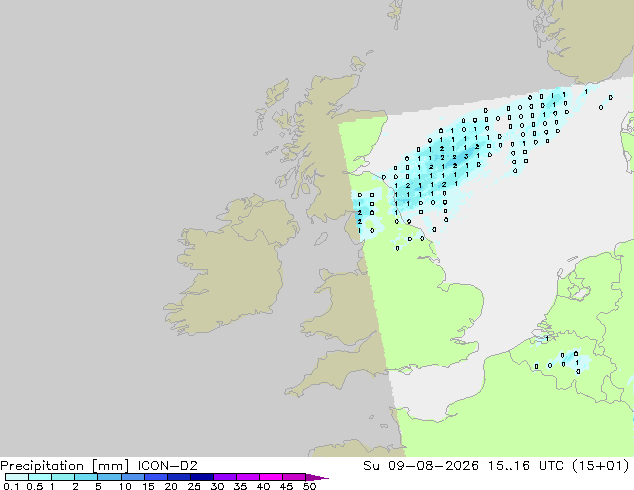This screenshot has height=490, width=634.
Task: Click the green East Anglia bulge of England
Action: (461, 307)
